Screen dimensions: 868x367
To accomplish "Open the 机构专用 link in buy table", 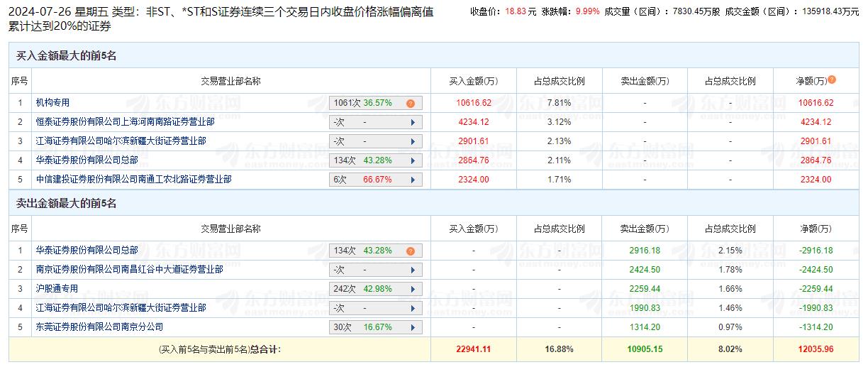I will pos(53,103).
